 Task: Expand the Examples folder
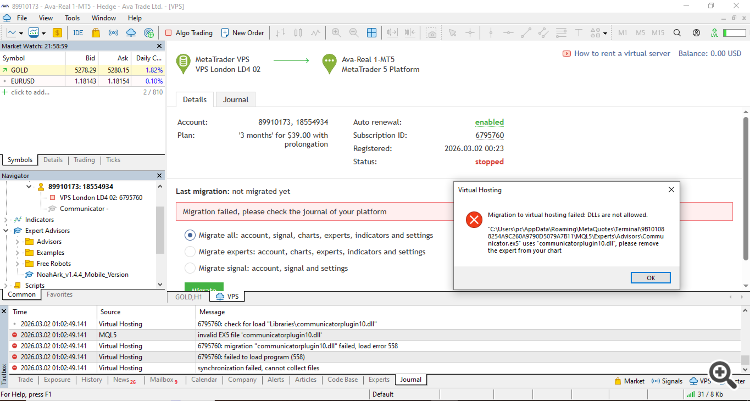coord(18,253)
